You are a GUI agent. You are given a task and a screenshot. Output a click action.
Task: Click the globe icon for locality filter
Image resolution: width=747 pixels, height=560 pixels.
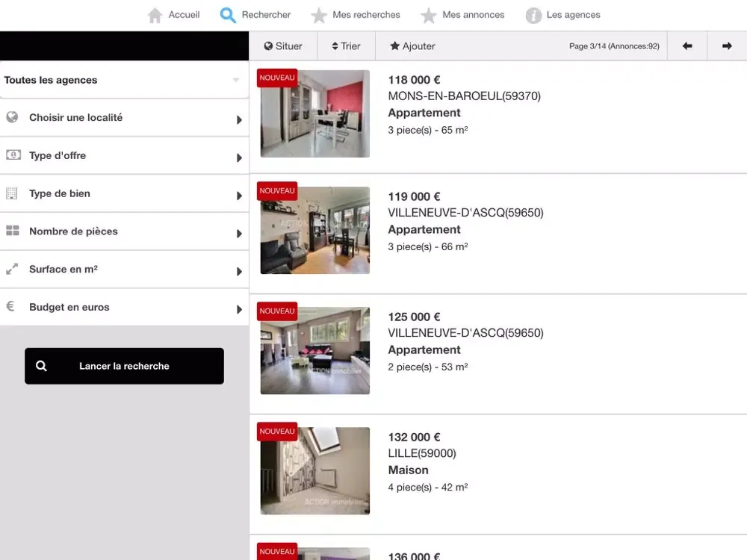click(x=13, y=117)
